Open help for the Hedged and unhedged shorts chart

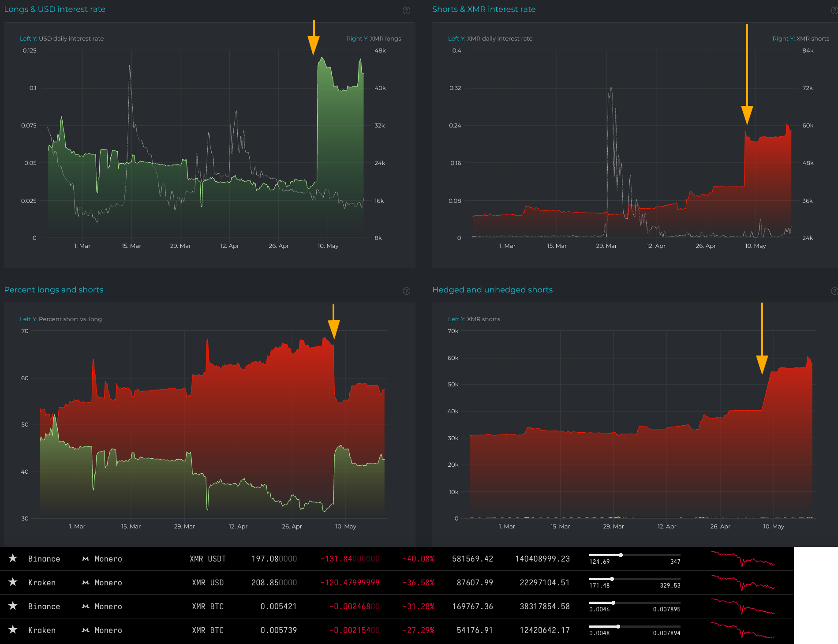coord(834,291)
